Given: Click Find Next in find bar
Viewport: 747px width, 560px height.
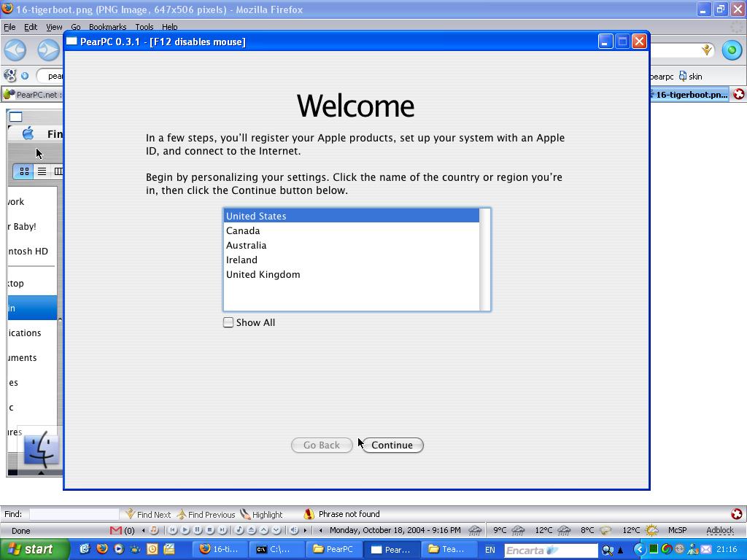Looking at the screenshot, I should tap(148, 514).
